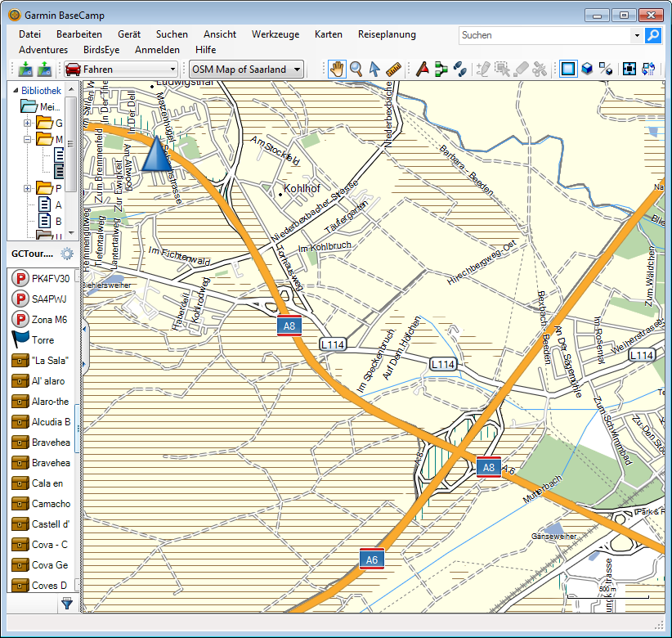Open the Suchen menu in menu bar
The image size is (672, 638).
pos(172,34)
